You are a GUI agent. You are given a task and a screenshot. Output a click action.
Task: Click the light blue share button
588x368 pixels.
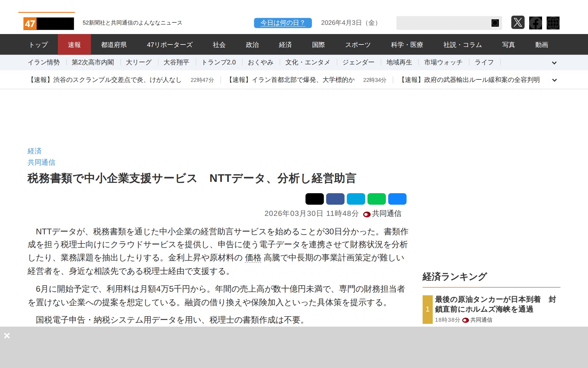pyautogui.click(x=356, y=199)
